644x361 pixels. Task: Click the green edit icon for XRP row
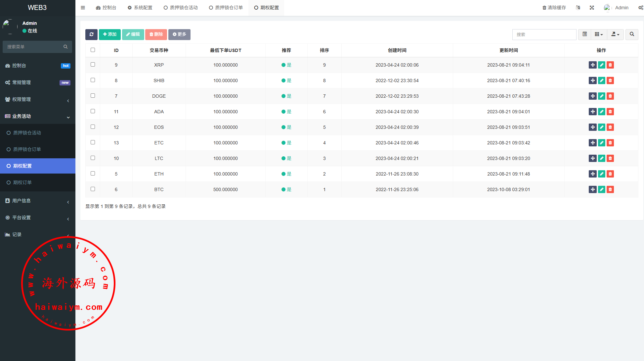[601, 65]
